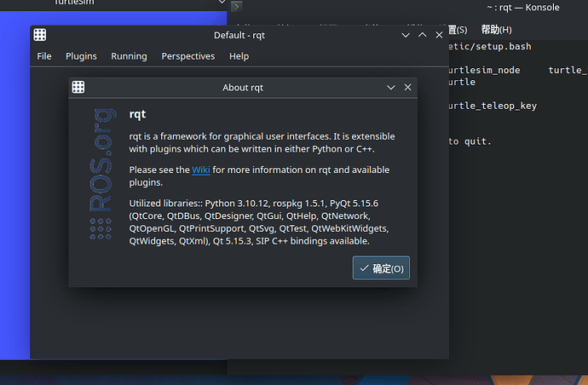The width and height of the screenshot is (588, 385).
Task: Click the ROS.org logo image
Action: click(x=101, y=174)
